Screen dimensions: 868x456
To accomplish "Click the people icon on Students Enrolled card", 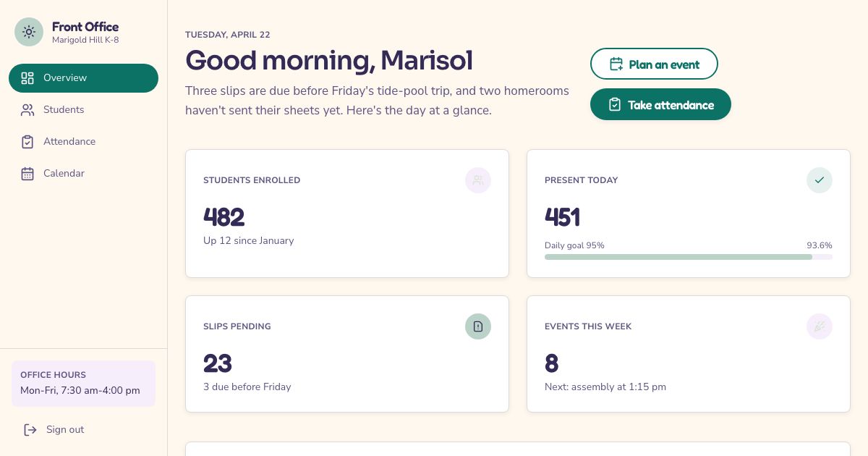I will [x=478, y=180].
